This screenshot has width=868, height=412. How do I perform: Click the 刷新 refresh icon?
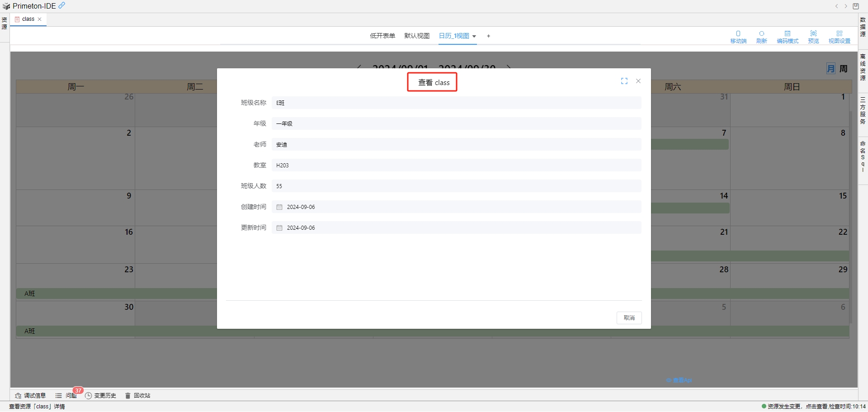click(762, 37)
